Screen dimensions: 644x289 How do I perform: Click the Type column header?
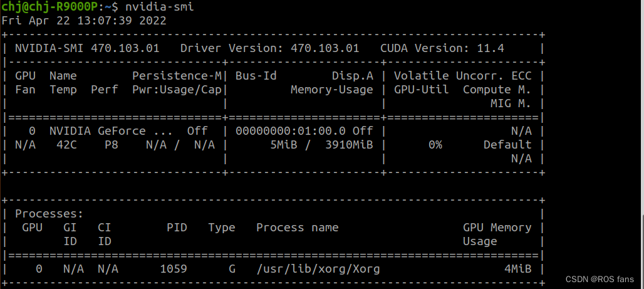222,228
